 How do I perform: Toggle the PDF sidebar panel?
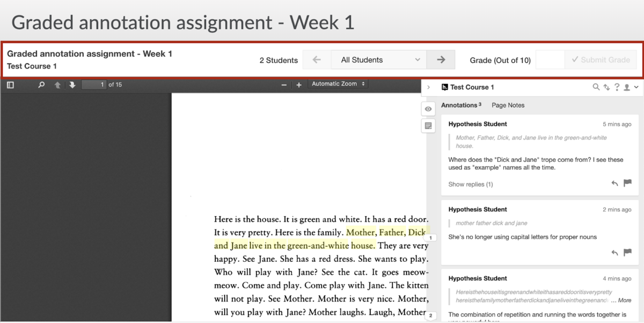click(x=10, y=85)
